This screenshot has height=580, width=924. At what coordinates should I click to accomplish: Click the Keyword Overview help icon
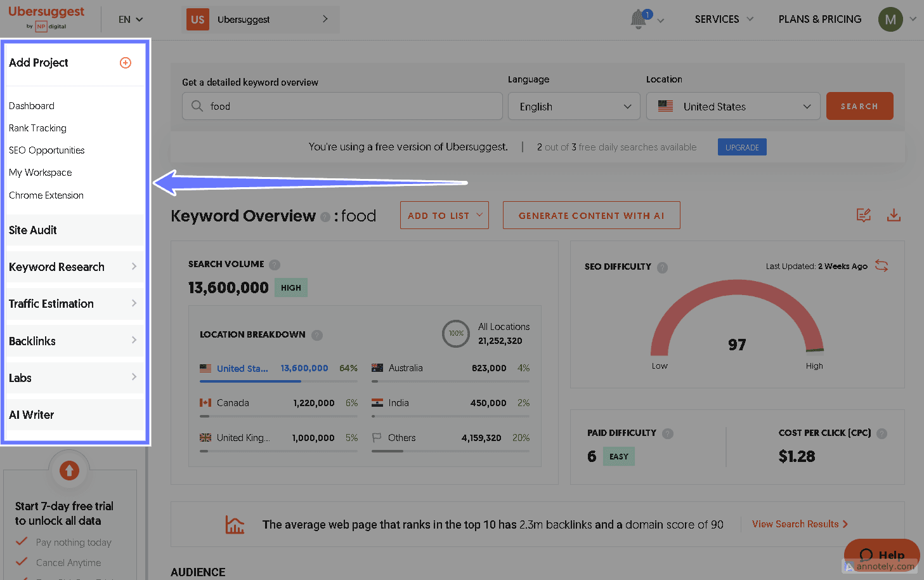pos(325,217)
